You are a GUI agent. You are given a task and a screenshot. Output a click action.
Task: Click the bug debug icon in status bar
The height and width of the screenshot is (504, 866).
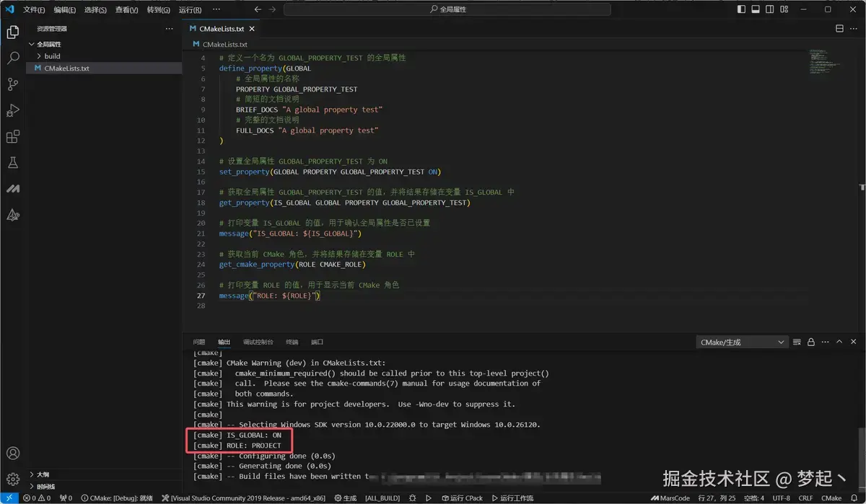(412, 498)
